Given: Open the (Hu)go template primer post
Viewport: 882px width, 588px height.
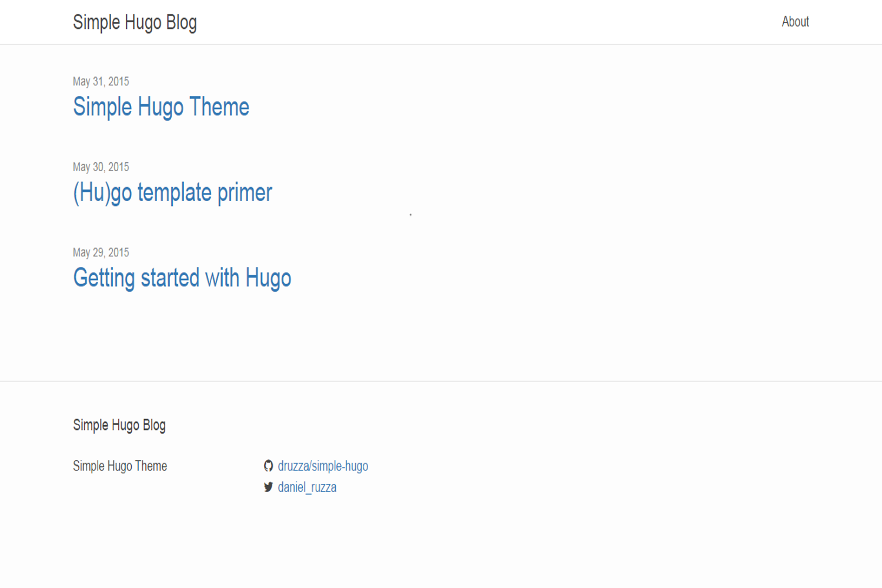Looking at the screenshot, I should click(172, 193).
